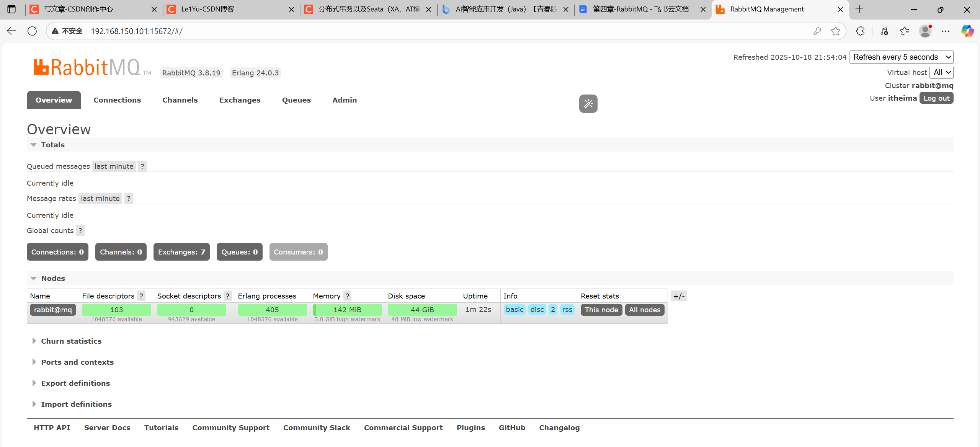The height and width of the screenshot is (447, 980).
Task: Open the Virtual host All dropdown
Action: click(941, 72)
